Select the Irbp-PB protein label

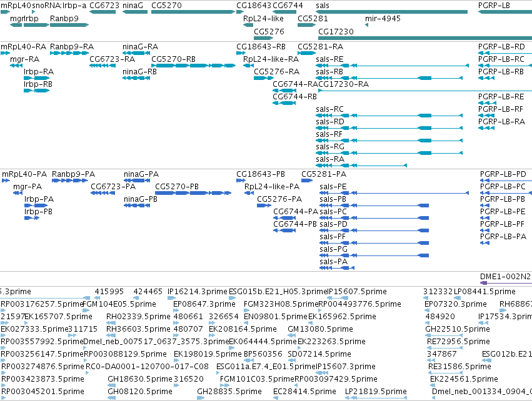[x=38, y=212]
